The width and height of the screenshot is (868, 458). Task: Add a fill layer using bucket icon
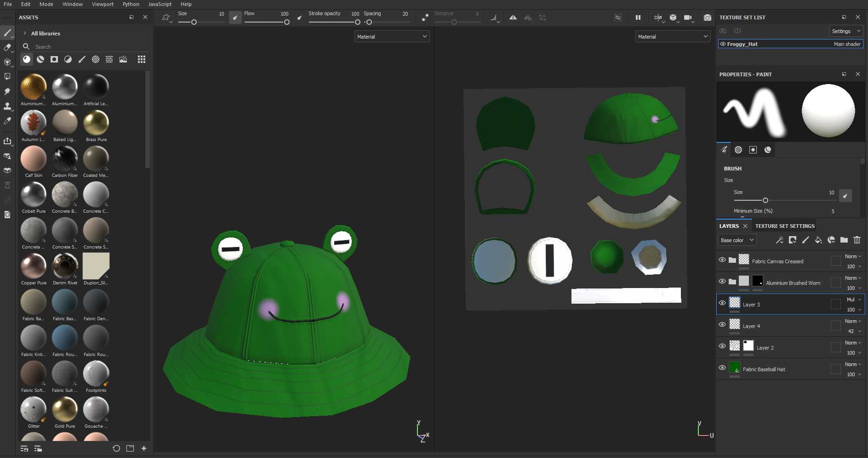(x=818, y=240)
